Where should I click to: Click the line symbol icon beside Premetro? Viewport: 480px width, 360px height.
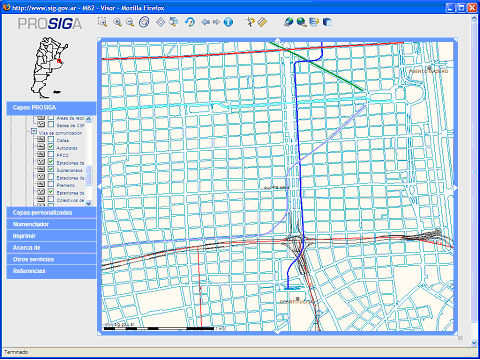tap(41, 184)
